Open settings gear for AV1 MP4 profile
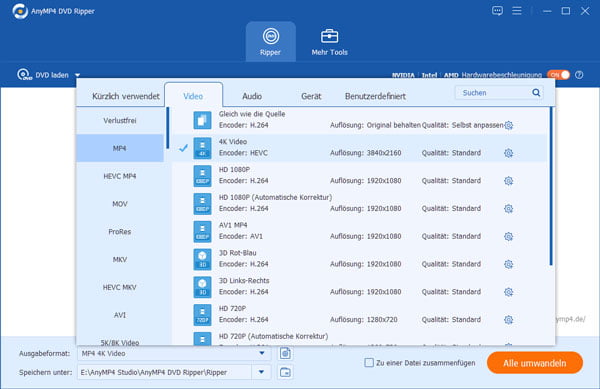Screen dimensions: 600x389 click(x=509, y=237)
